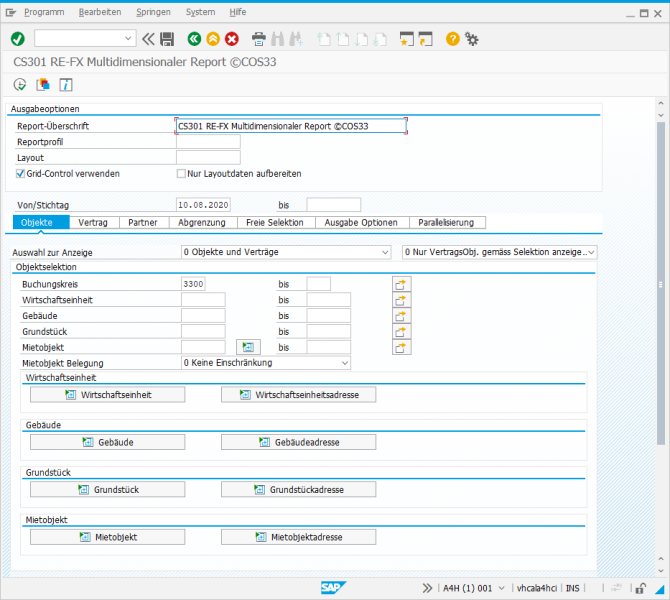Click the Create New Session icon

pyautogui.click(x=407, y=39)
